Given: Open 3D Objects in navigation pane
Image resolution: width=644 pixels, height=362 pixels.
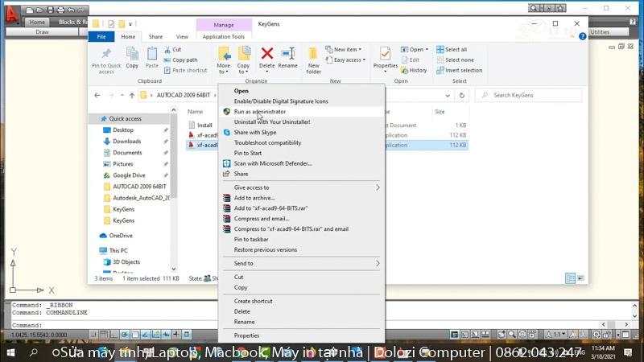Looking at the screenshot, I should click(126, 262).
